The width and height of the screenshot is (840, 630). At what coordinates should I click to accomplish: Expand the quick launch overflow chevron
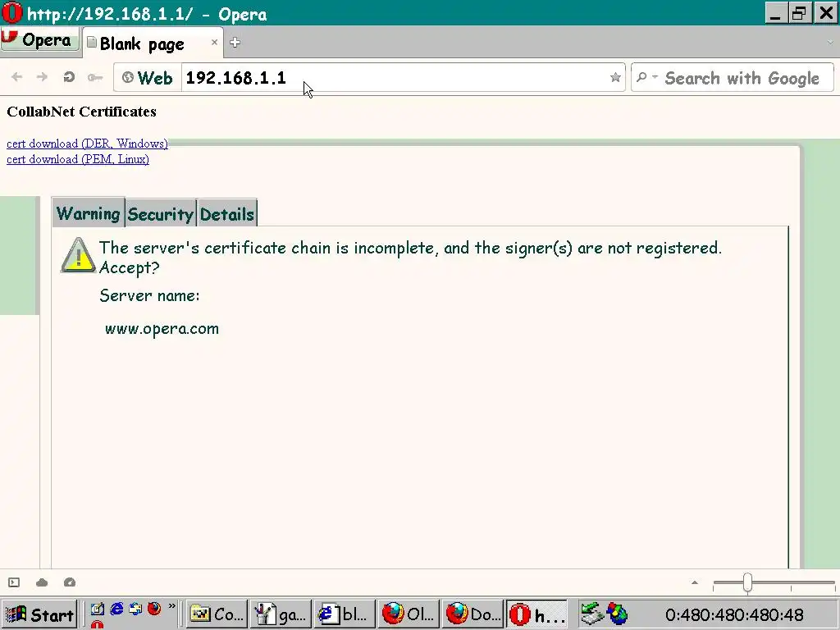(x=172, y=606)
